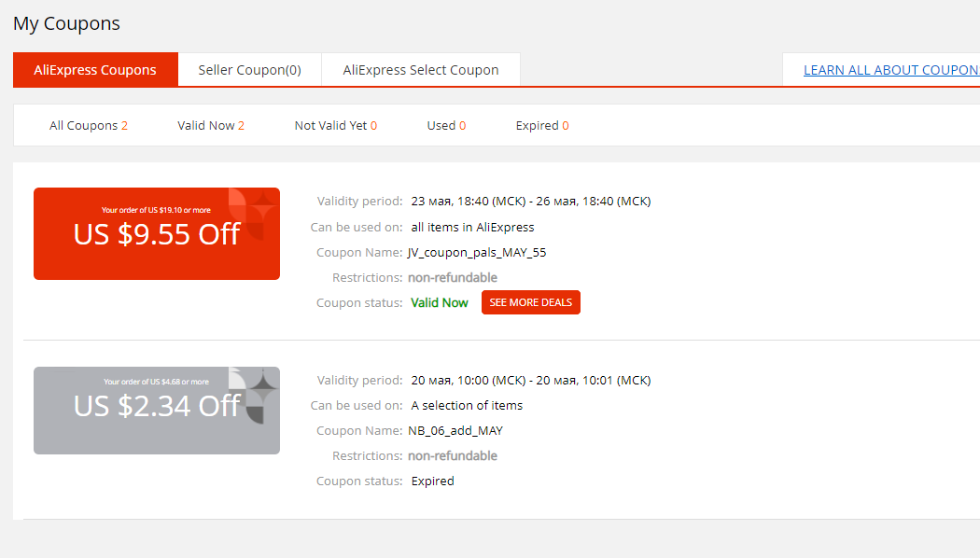Screen dimensions: 980x558
Task: Click 'Your order of US $4.68 or more' text
Action: (156, 382)
